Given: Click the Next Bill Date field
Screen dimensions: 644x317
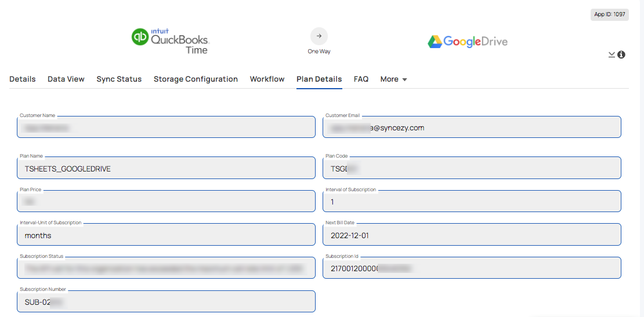Looking at the screenshot, I should tap(472, 235).
